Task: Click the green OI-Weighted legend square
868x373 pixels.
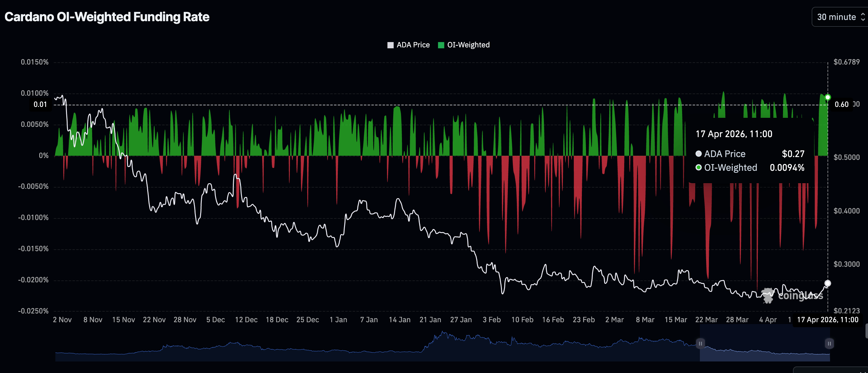Action: (441, 45)
